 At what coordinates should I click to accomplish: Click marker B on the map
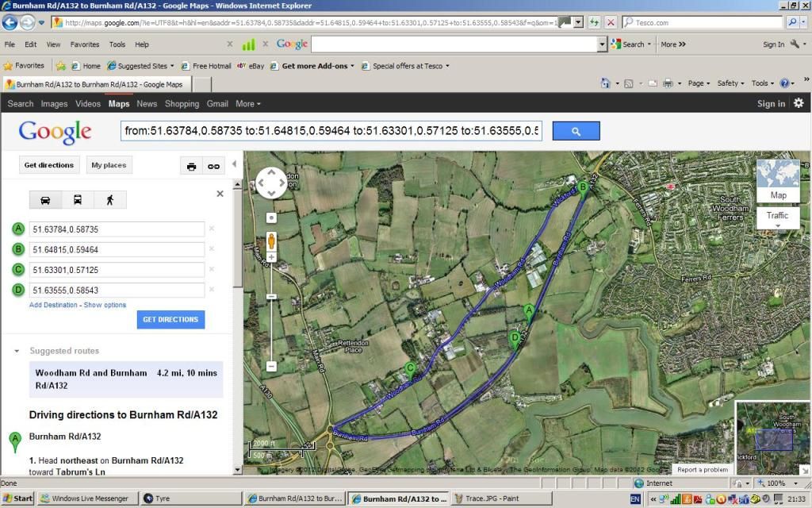583,188
